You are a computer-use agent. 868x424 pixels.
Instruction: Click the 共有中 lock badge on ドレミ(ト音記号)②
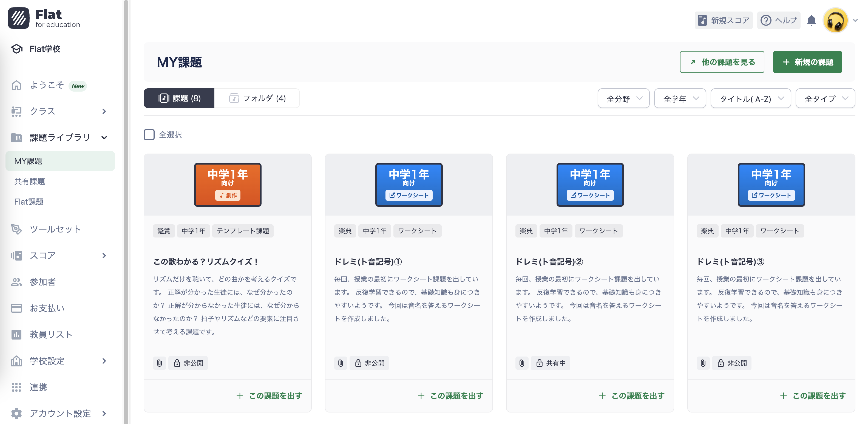pyautogui.click(x=551, y=363)
